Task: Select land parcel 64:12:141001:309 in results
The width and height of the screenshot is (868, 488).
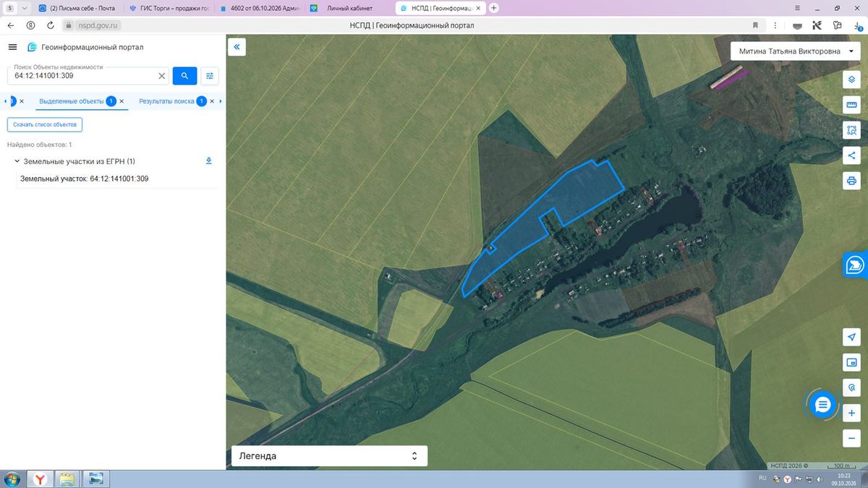Action: tap(85, 179)
